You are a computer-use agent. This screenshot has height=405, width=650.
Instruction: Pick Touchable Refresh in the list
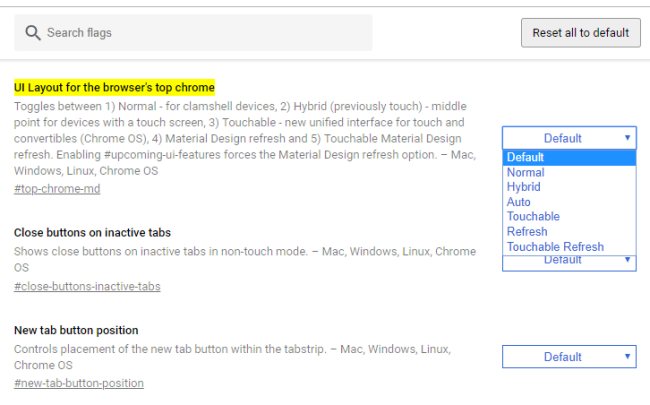click(x=555, y=246)
